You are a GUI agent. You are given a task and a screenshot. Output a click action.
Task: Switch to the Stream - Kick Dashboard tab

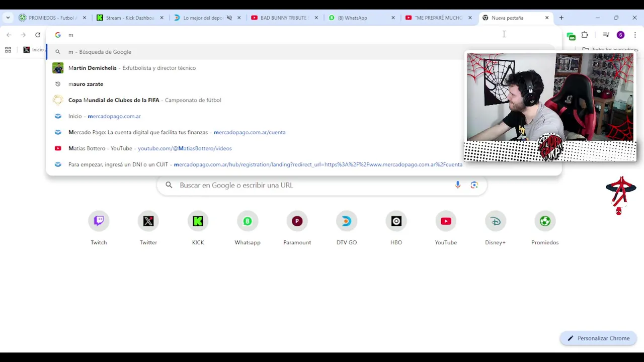129,18
